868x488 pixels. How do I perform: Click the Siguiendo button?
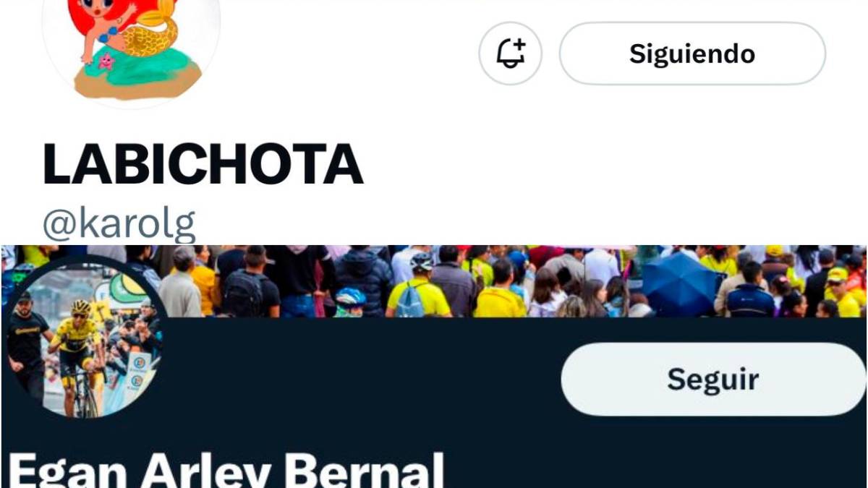coord(692,53)
